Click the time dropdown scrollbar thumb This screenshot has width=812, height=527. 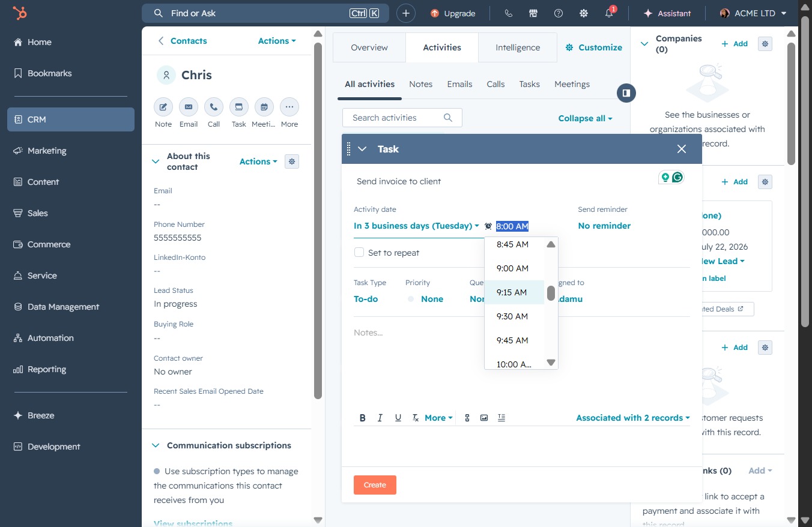pyautogui.click(x=551, y=293)
